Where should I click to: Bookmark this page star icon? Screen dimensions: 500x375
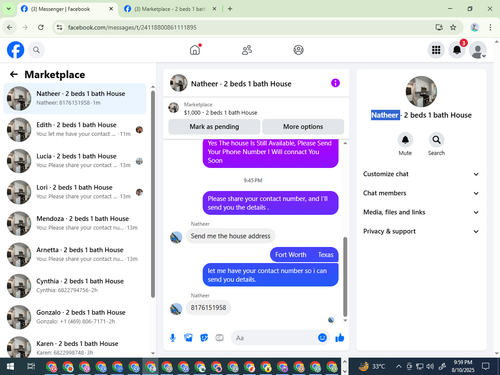[453, 27]
